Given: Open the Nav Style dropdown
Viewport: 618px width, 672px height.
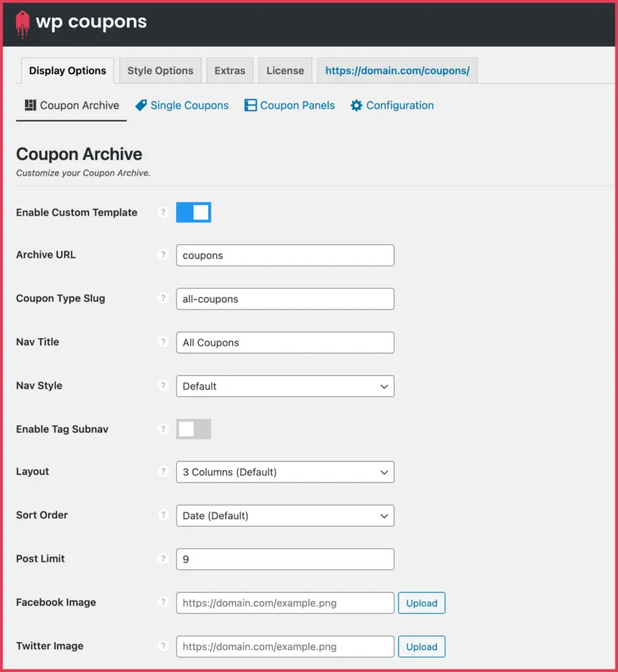Looking at the screenshot, I should tap(284, 386).
